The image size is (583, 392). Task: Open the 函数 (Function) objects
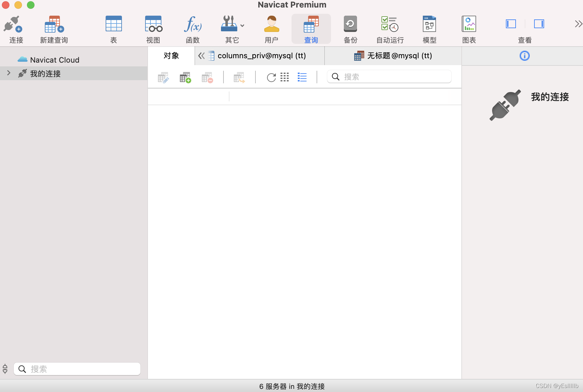192,29
